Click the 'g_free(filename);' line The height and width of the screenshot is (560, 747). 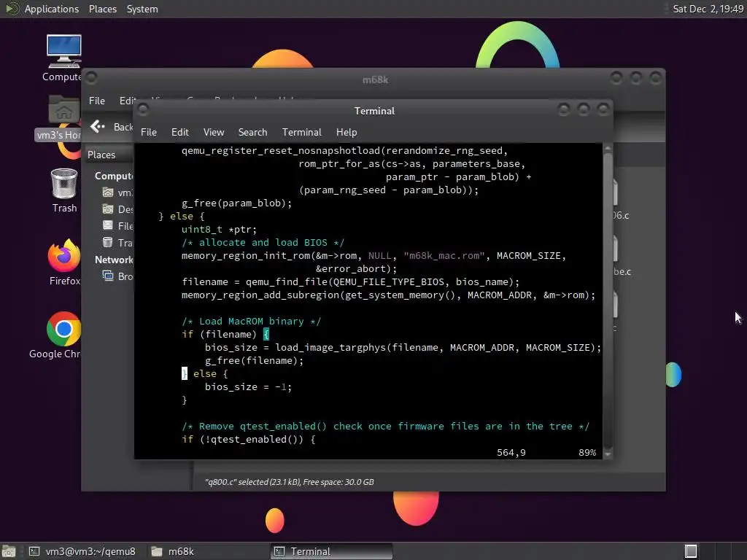tap(254, 361)
